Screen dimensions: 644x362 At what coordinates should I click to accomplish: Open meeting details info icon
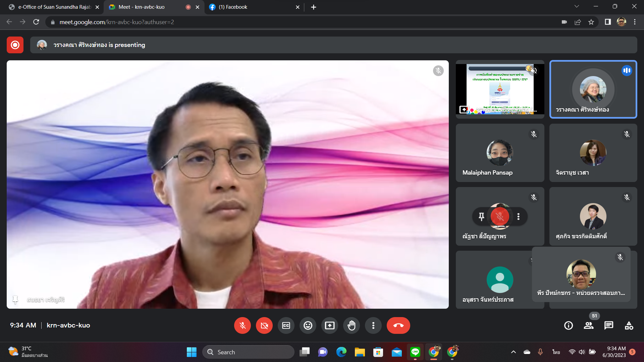pos(569,325)
